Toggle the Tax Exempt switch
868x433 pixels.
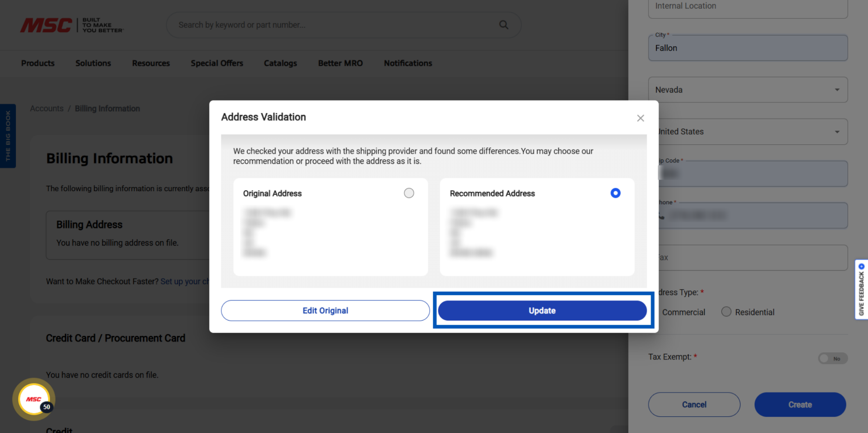[x=832, y=358]
